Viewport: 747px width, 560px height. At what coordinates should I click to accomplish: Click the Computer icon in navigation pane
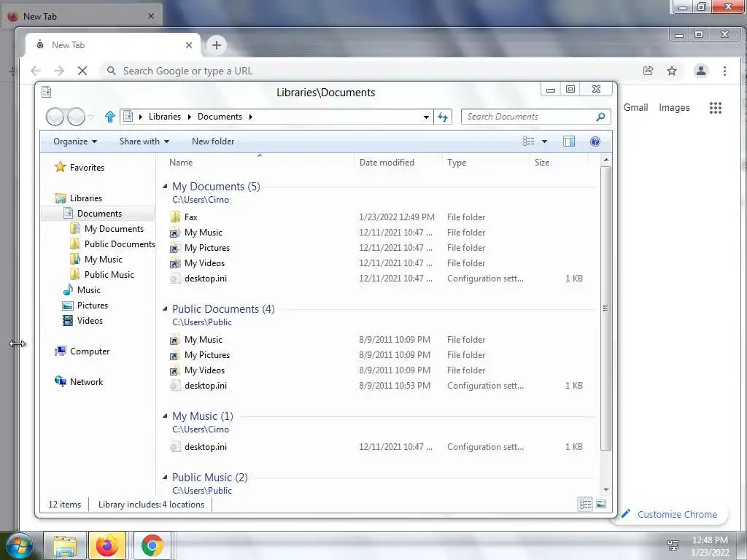pyautogui.click(x=61, y=351)
